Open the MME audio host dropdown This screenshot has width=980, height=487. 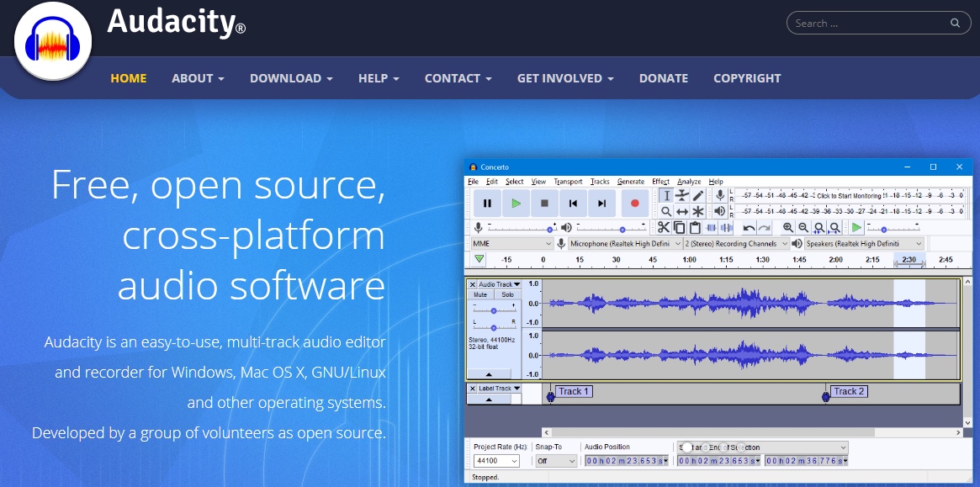click(x=512, y=243)
